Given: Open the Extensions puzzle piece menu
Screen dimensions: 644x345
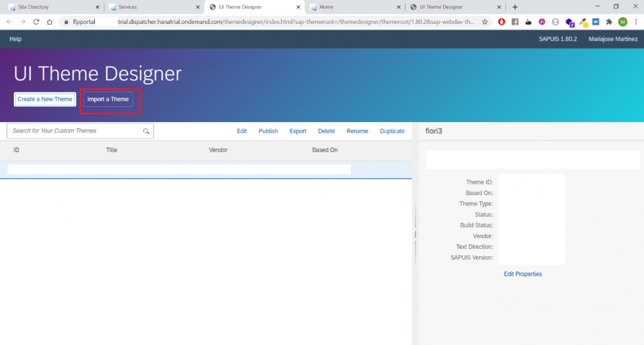Looking at the screenshot, I should 609,22.
